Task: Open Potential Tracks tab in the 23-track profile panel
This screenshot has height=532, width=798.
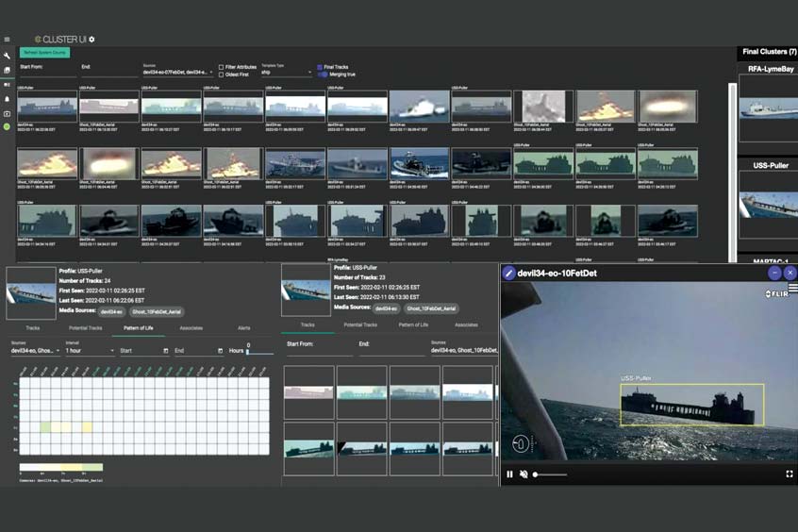Action: pos(360,324)
